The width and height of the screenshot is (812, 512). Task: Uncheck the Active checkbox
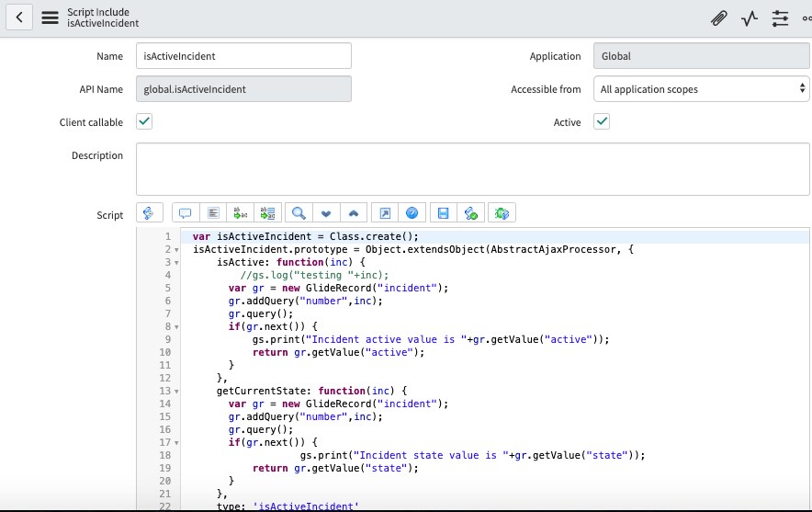click(602, 121)
